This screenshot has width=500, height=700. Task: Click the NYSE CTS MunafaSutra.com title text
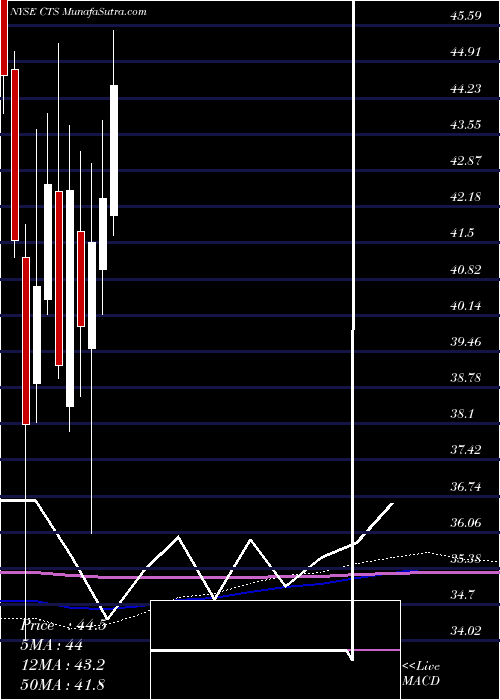[x=78, y=12]
